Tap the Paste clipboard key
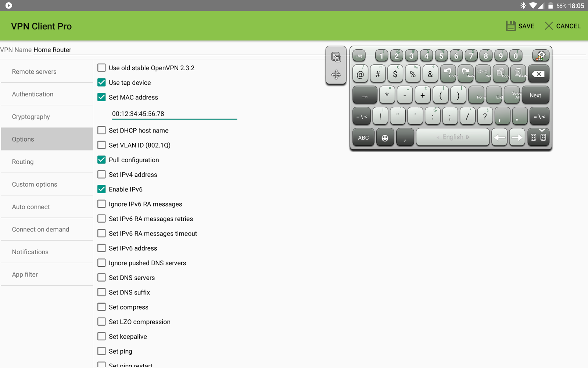Image resolution: width=588 pixels, height=368 pixels. pyautogui.click(x=518, y=74)
